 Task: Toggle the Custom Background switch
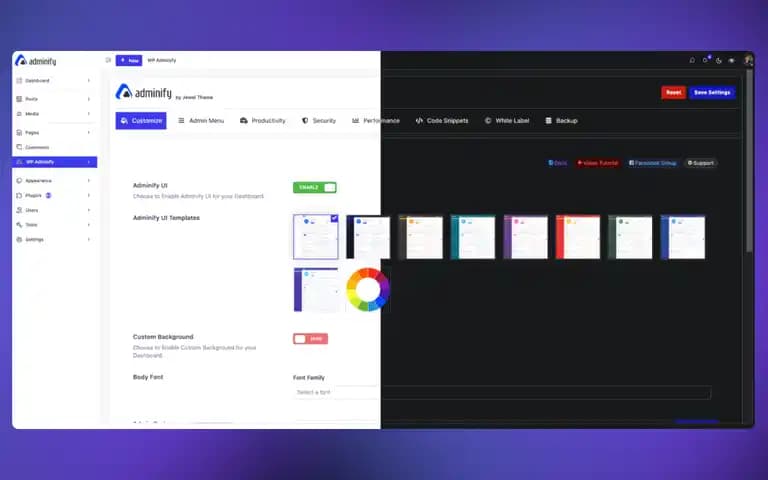pyautogui.click(x=310, y=339)
